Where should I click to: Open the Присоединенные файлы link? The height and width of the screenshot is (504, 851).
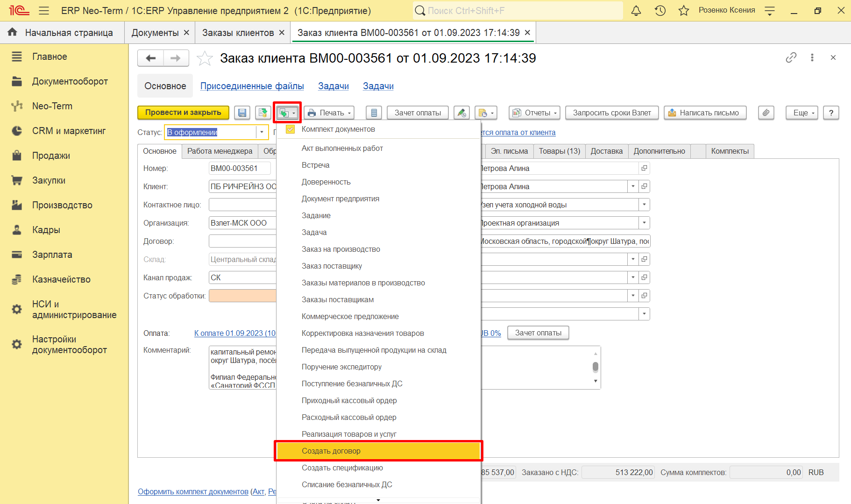pos(252,86)
